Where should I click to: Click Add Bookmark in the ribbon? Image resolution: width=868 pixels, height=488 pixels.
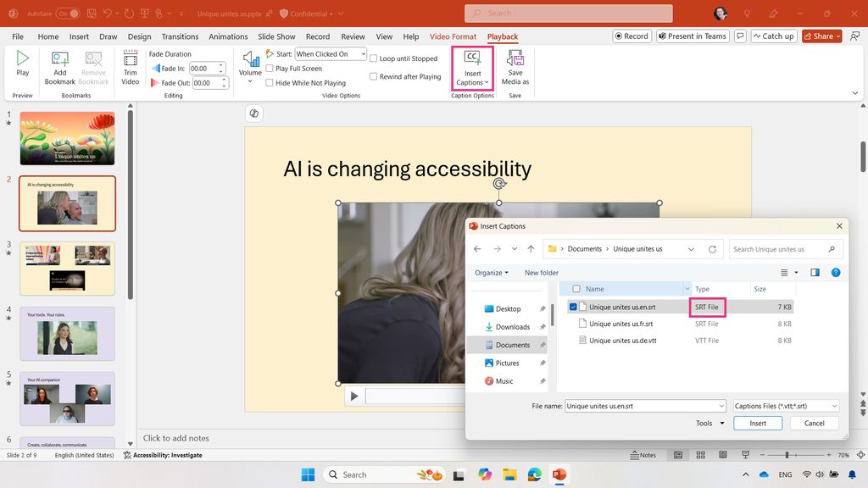tap(60, 66)
